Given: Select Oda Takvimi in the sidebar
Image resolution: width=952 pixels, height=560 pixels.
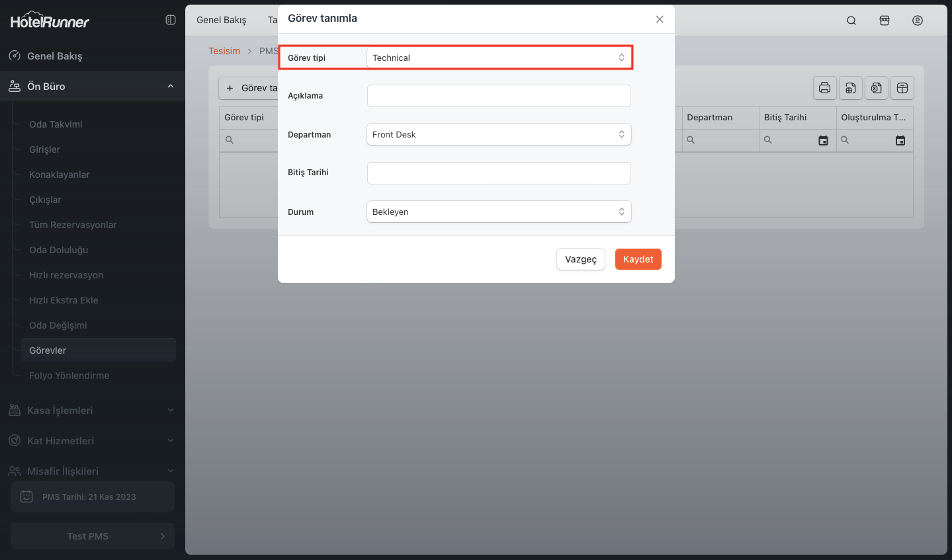Looking at the screenshot, I should coord(56,124).
